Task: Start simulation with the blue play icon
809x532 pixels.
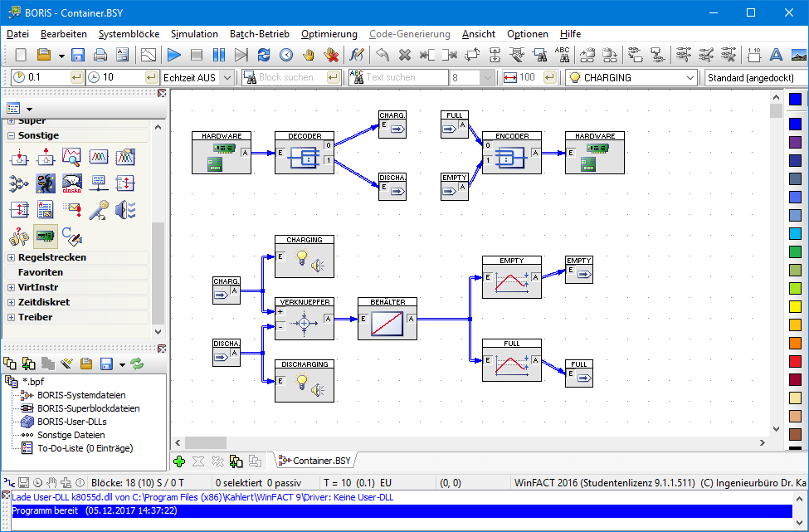Action: (174, 55)
